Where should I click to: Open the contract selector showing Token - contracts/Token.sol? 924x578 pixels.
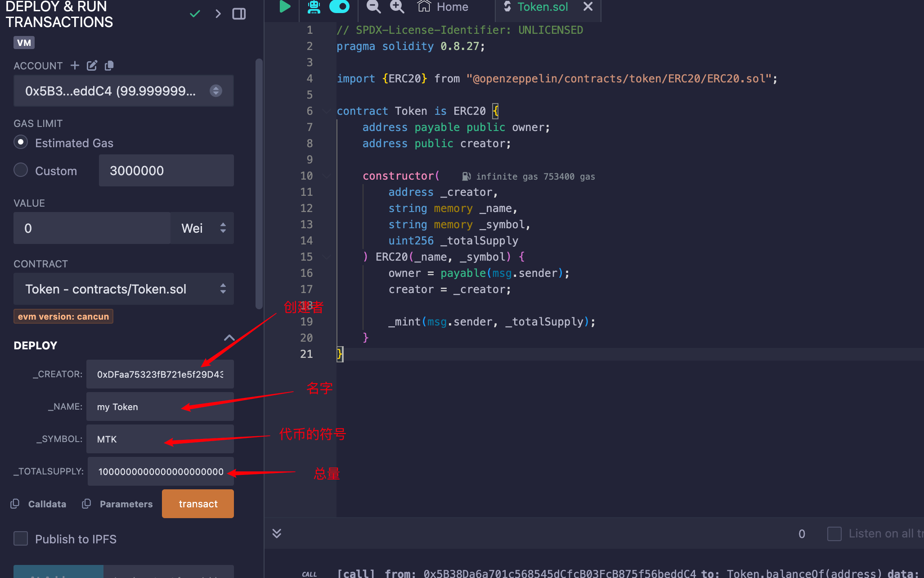pos(124,289)
